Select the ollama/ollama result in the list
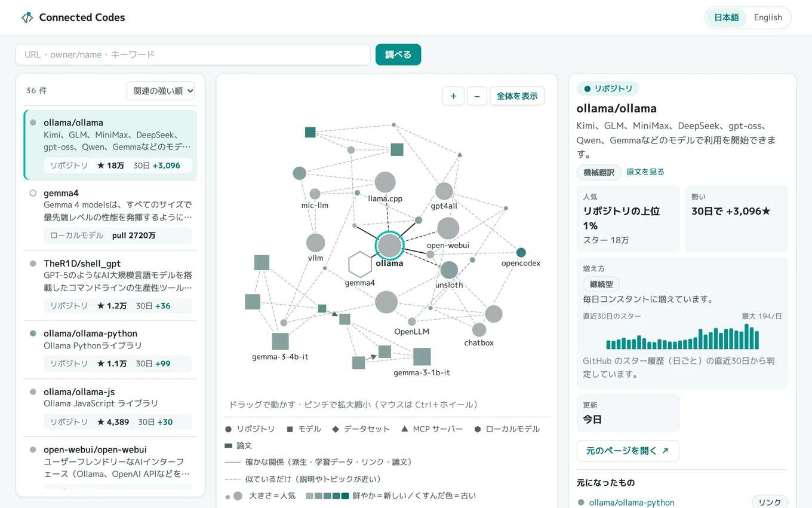 (110, 145)
